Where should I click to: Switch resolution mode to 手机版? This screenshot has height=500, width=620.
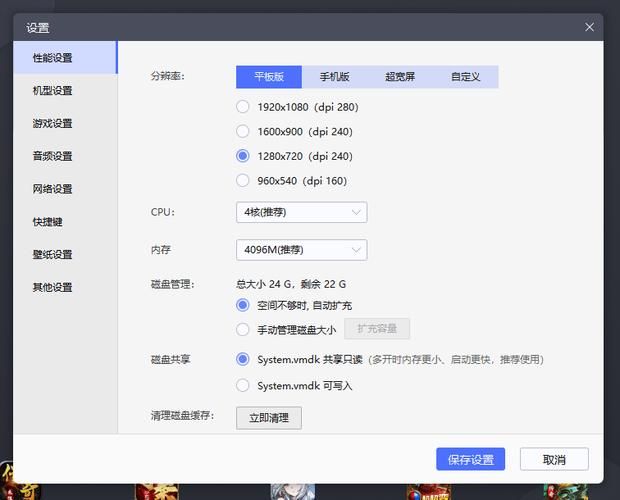pos(334,77)
